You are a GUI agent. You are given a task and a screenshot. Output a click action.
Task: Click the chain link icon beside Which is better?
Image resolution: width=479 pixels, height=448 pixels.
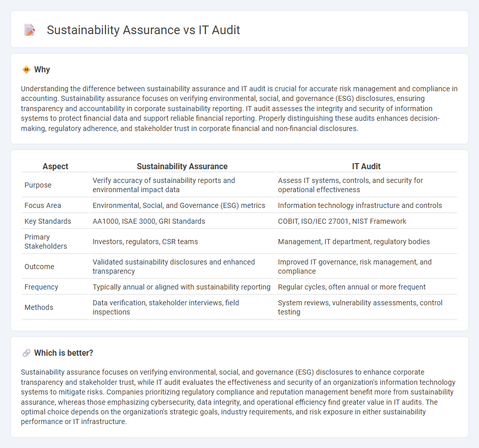click(x=26, y=353)
